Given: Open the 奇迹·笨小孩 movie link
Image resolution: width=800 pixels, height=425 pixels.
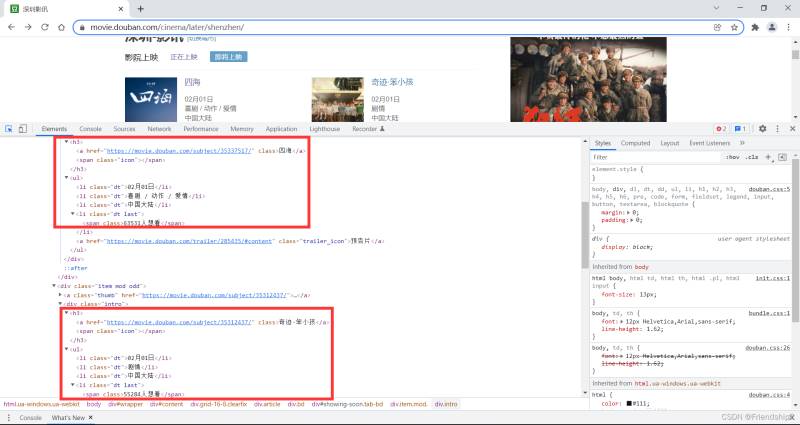Looking at the screenshot, I should click(392, 82).
